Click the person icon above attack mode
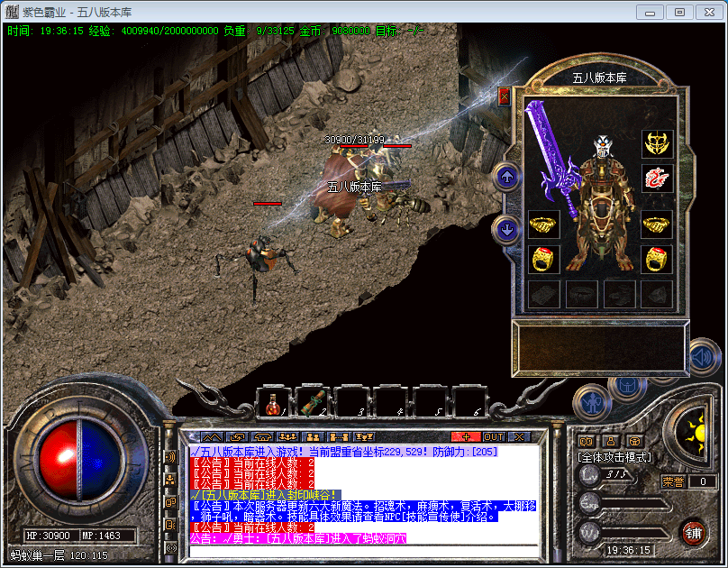The height and width of the screenshot is (568, 728). [611, 441]
